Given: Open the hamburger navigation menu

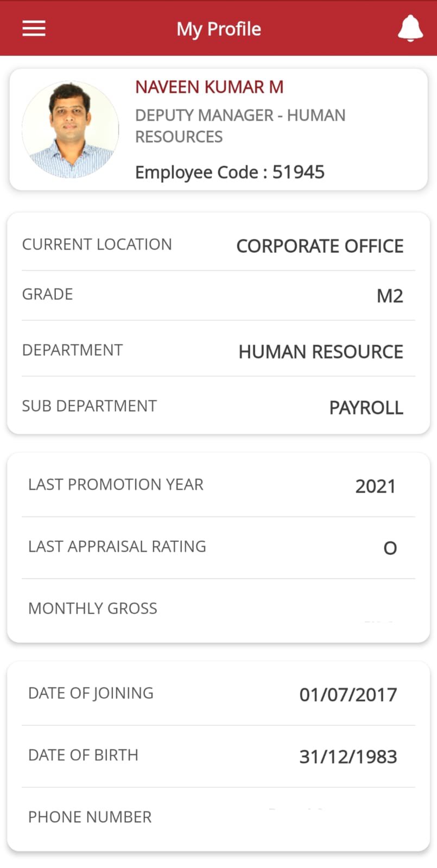Looking at the screenshot, I should pyautogui.click(x=34, y=28).
